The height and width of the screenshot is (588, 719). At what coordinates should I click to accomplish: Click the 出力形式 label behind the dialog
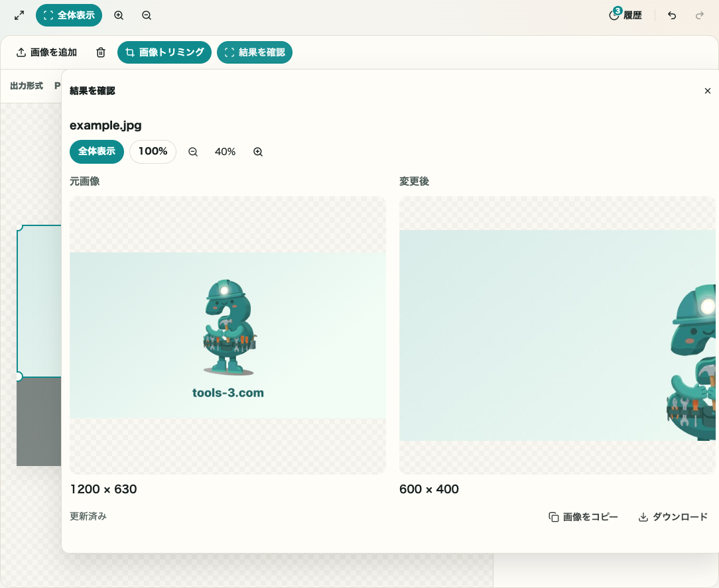tap(27, 86)
